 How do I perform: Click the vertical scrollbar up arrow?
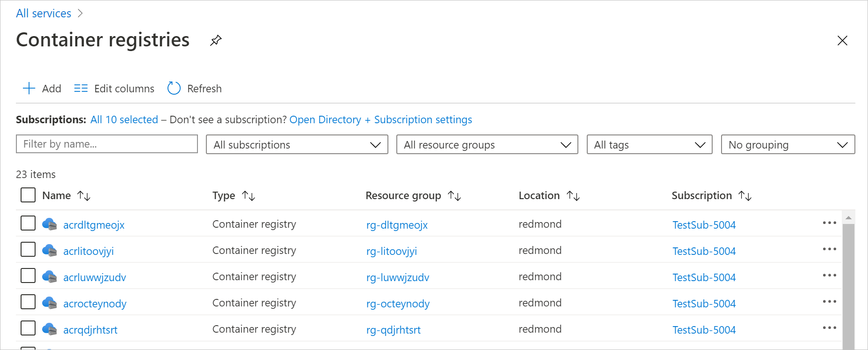(x=848, y=218)
